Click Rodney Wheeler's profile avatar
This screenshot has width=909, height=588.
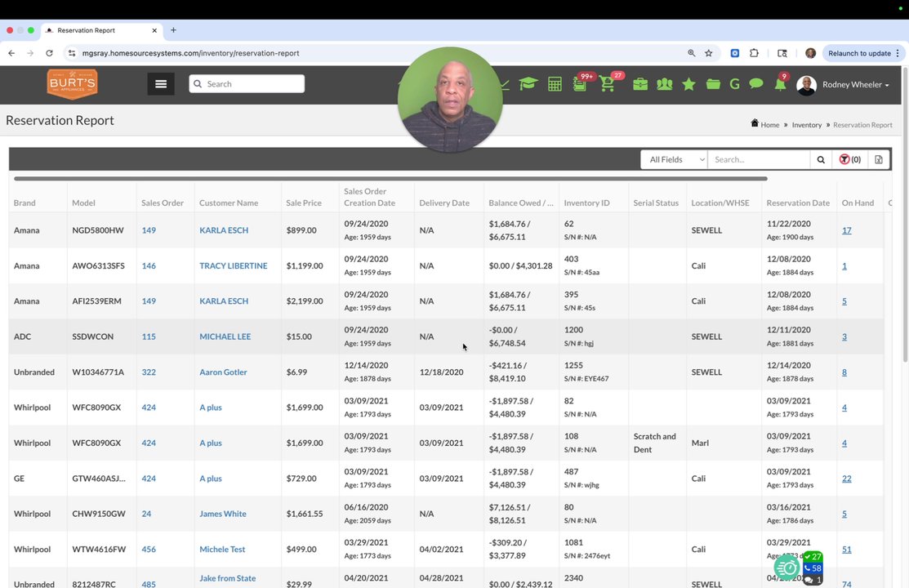tap(806, 85)
